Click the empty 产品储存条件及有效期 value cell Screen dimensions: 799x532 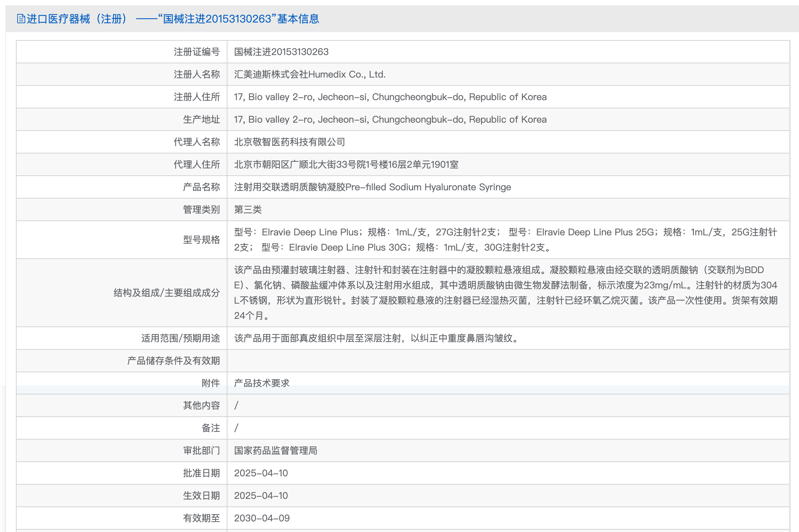(508, 360)
